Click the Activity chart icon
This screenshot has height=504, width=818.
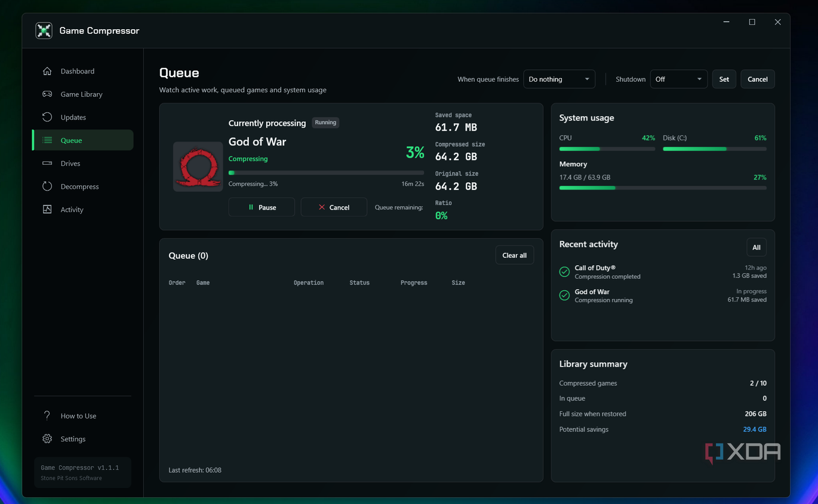tap(47, 210)
